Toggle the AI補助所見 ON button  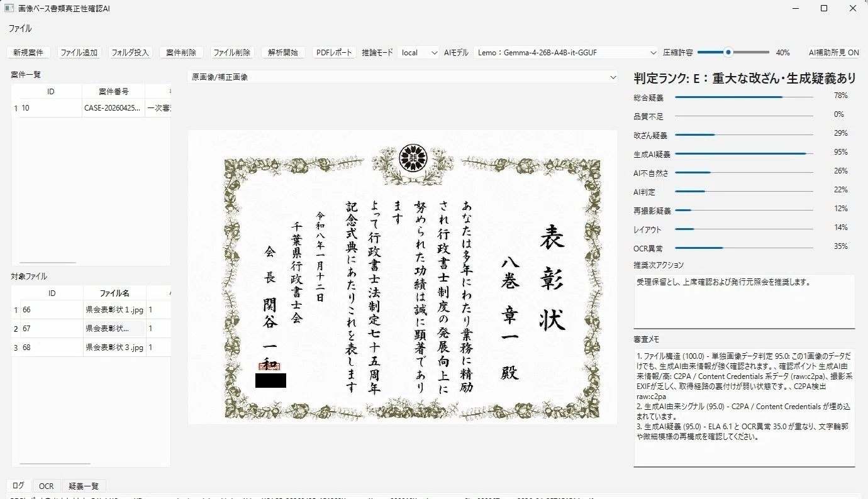tap(833, 53)
